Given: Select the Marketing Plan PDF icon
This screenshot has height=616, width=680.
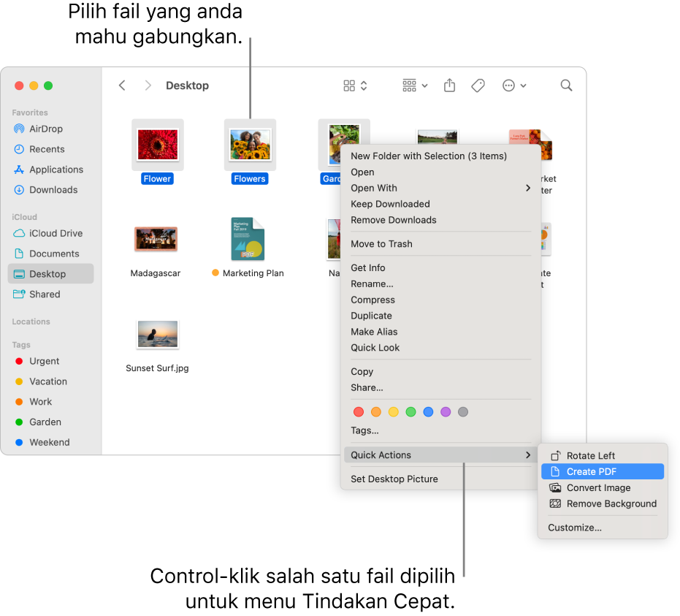Looking at the screenshot, I should coord(248,239).
